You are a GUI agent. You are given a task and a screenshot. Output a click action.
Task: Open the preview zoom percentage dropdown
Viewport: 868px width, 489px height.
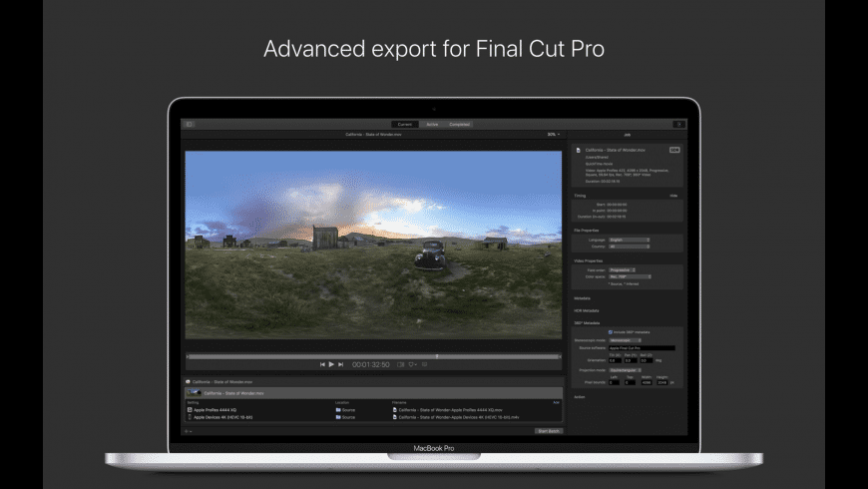tap(553, 134)
